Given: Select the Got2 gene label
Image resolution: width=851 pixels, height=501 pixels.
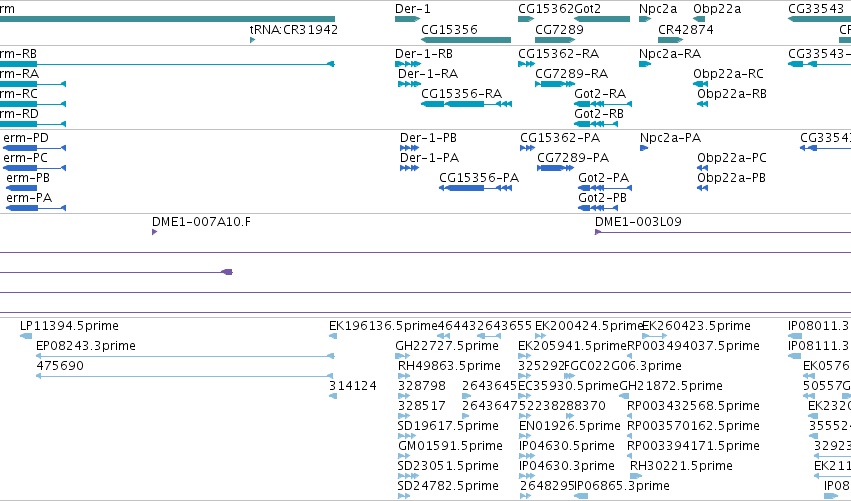Looking at the screenshot, I should click(587, 9).
